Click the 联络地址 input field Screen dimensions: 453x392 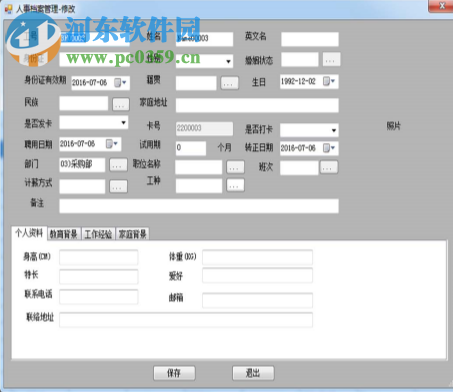click(x=186, y=320)
